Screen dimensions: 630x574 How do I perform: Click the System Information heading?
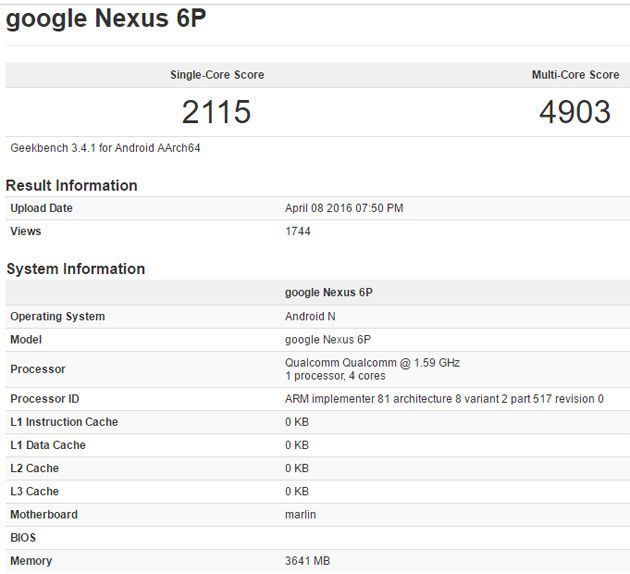pyautogui.click(x=76, y=268)
